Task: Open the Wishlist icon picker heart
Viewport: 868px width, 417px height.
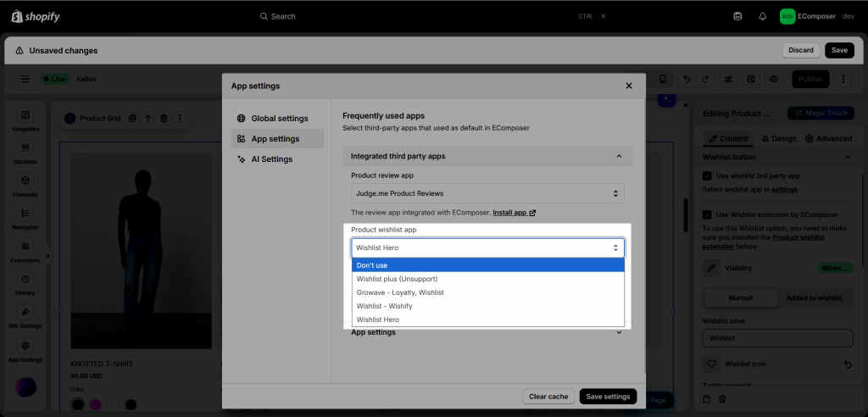Action: point(711,364)
